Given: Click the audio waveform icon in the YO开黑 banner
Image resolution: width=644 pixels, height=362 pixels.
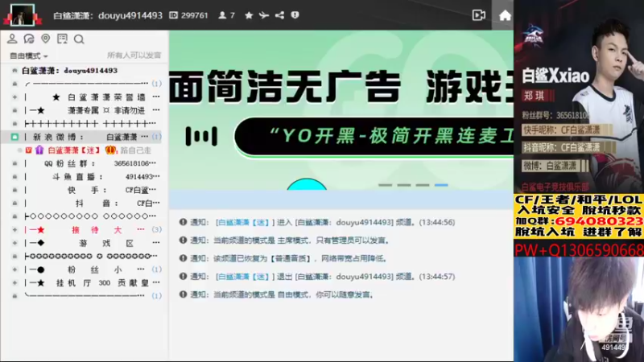Looking at the screenshot, I should 201,136.
